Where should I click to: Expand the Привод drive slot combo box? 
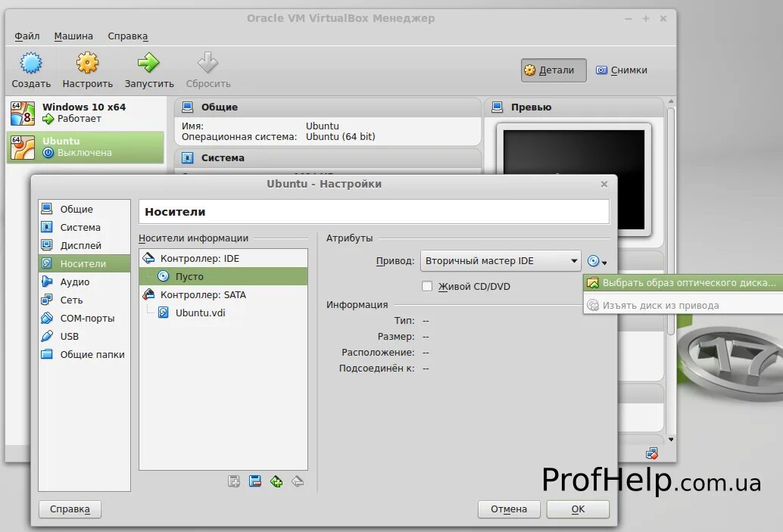click(x=501, y=261)
